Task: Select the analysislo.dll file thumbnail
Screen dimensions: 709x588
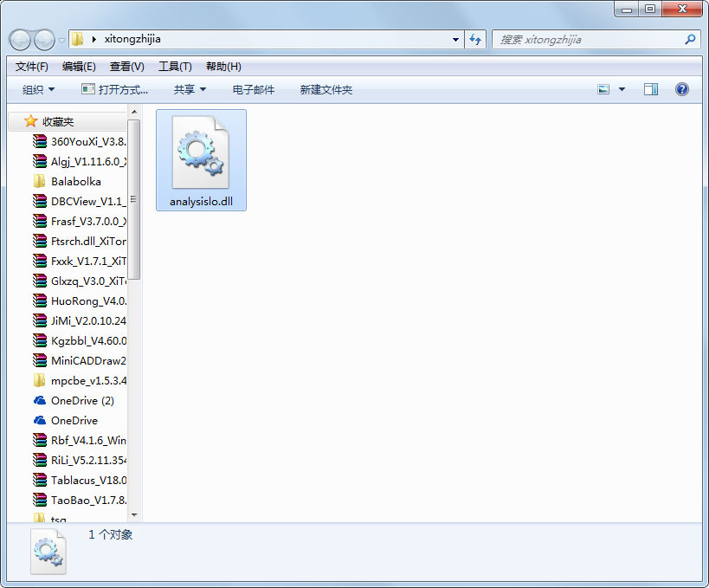Action: 201,152
